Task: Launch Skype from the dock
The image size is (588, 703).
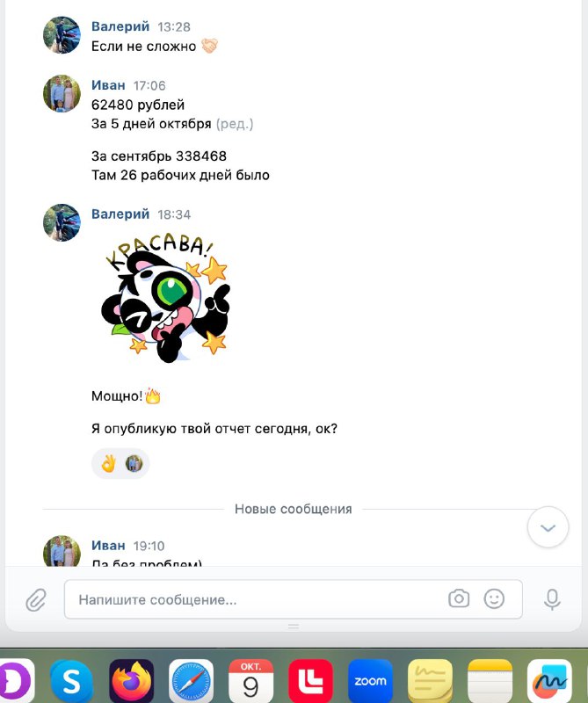Action: pos(71,681)
